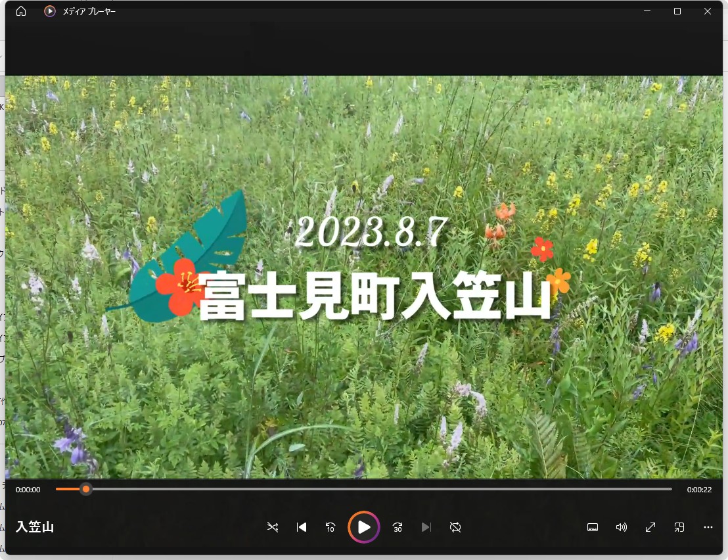Rewind the video 10 seconds
Viewport: 728px width, 560px height.
coord(330,526)
